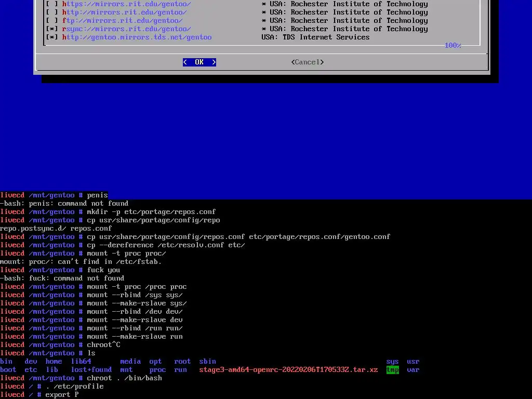Click the stage3-amd64-openrc tarball filename
532x399 pixels.
point(288,370)
